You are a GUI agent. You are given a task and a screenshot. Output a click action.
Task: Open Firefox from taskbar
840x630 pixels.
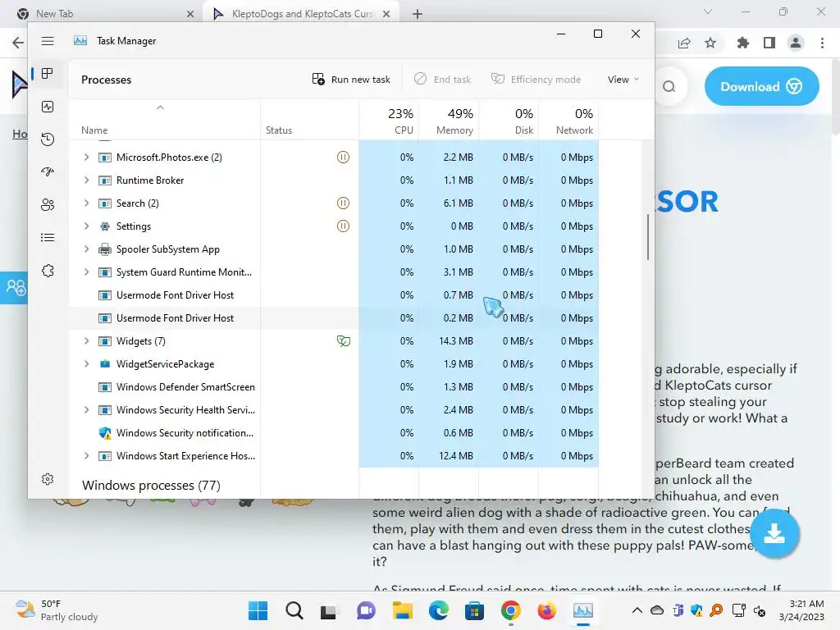point(546,610)
